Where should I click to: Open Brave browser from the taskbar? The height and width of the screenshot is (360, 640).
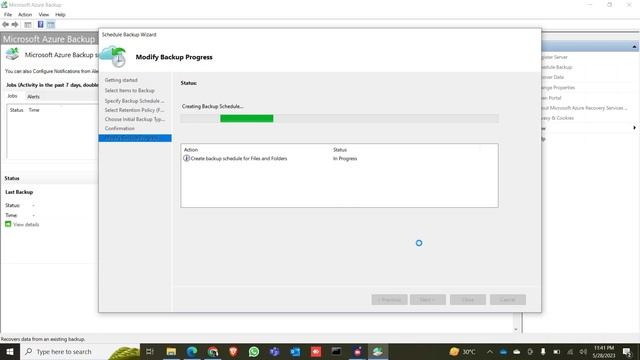coord(233,351)
